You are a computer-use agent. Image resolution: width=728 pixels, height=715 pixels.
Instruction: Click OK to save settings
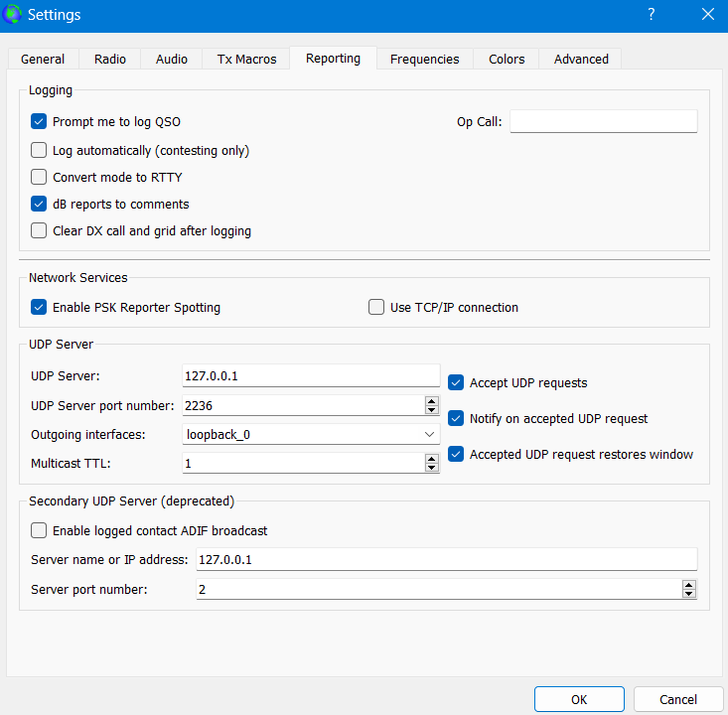tap(579, 699)
